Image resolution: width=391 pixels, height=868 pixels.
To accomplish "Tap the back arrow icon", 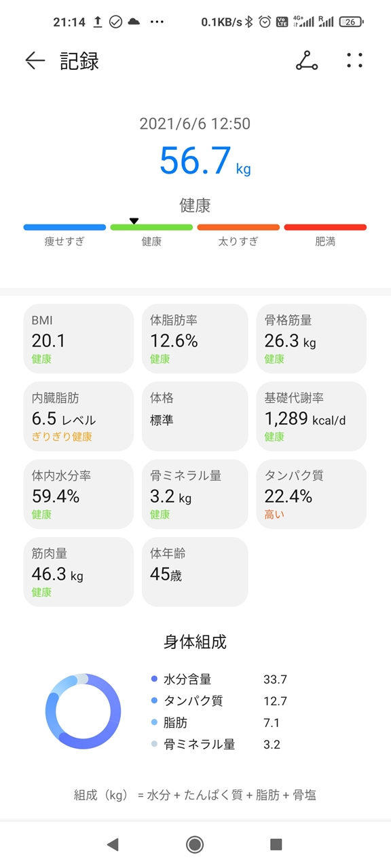I will (35, 61).
